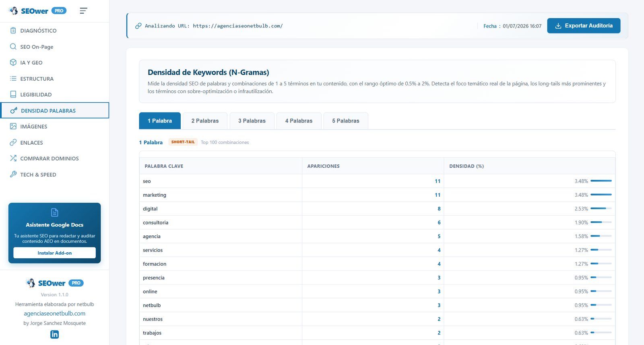Screen dimensions: 644x345
Task: Click the PRO badge in the header
Action: [59, 11]
